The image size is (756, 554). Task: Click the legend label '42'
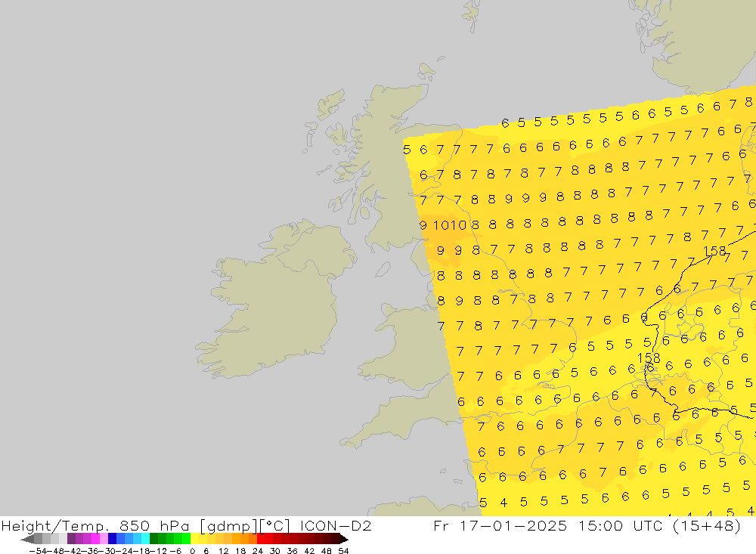[309, 551]
